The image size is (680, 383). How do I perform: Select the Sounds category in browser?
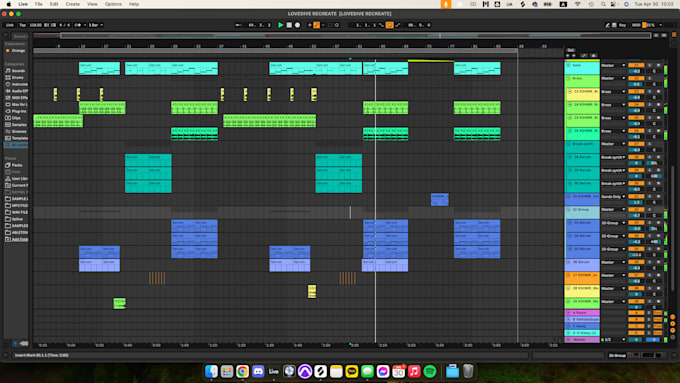point(18,71)
